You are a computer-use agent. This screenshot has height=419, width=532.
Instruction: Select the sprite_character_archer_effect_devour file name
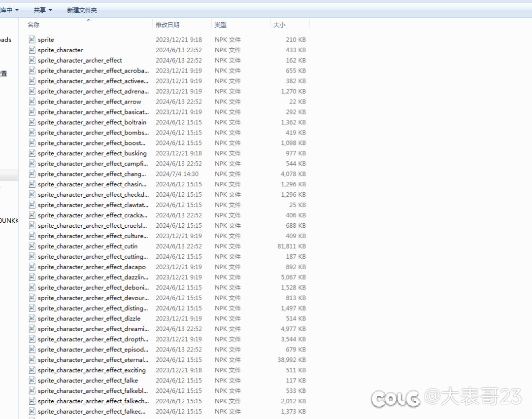(x=93, y=298)
